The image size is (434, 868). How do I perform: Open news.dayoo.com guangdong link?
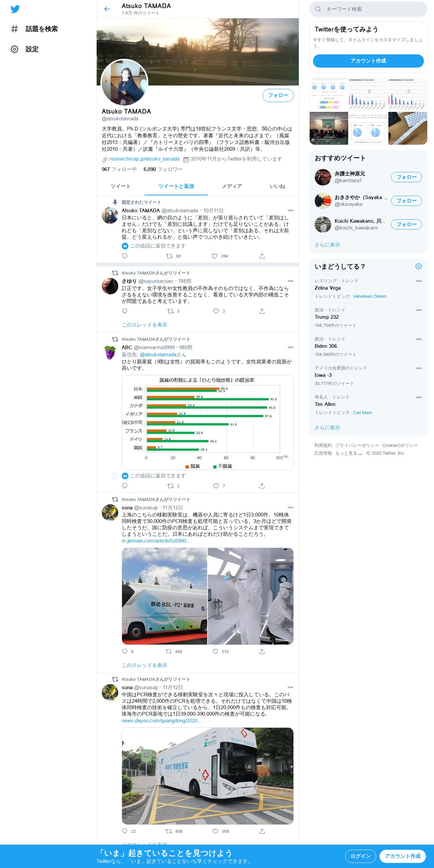click(x=162, y=721)
